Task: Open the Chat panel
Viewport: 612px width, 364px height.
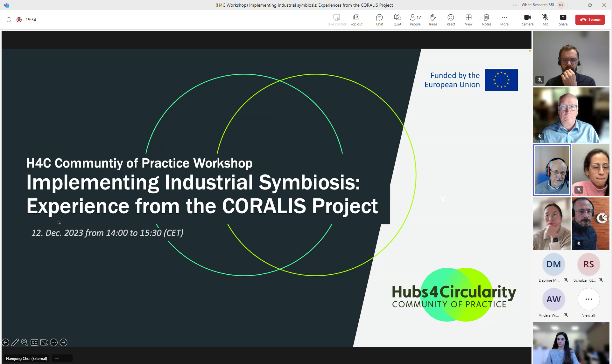Action: click(x=379, y=20)
